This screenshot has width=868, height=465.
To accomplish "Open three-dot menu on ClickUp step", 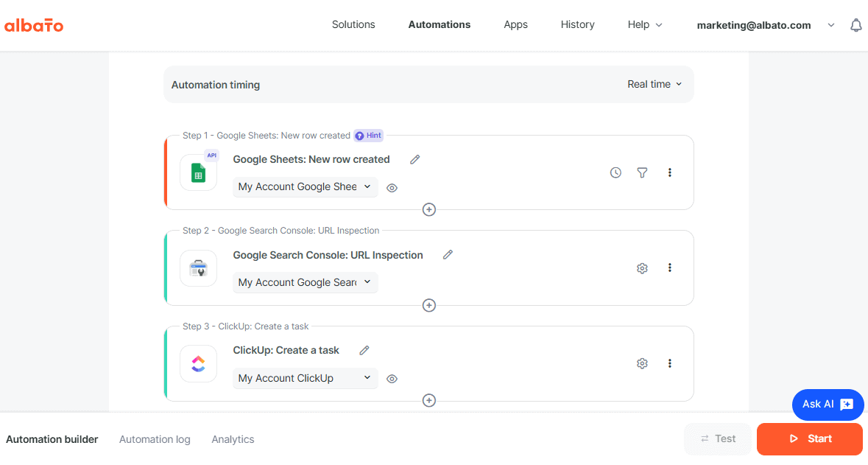I will 670,363.
